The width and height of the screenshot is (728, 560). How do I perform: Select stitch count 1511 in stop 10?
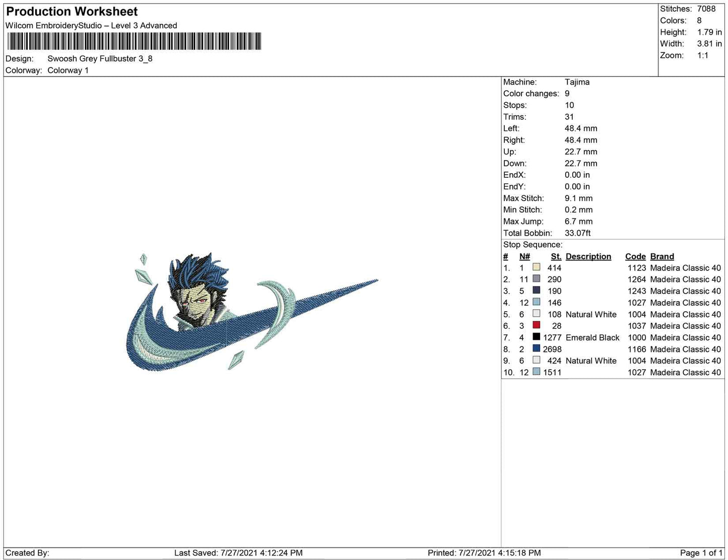552,372
